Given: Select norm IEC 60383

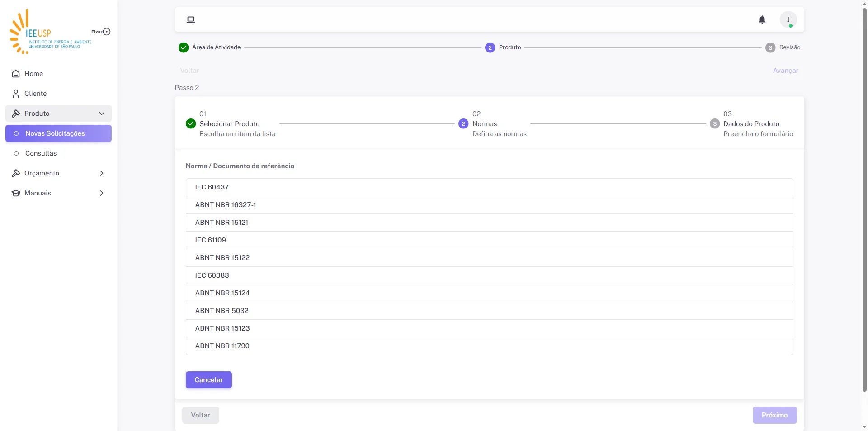Looking at the screenshot, I should [489, 275].
